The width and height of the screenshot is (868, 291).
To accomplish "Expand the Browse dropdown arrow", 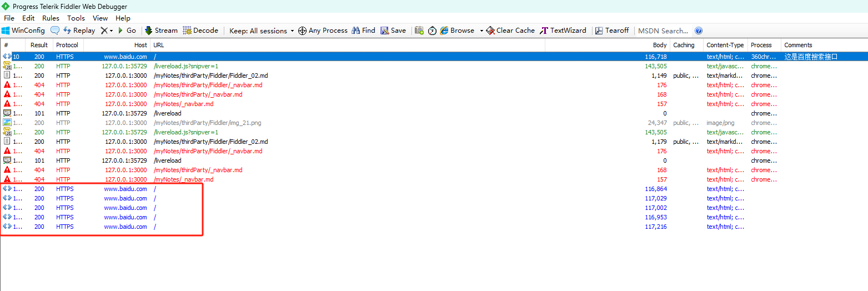I will pos(481,31).
